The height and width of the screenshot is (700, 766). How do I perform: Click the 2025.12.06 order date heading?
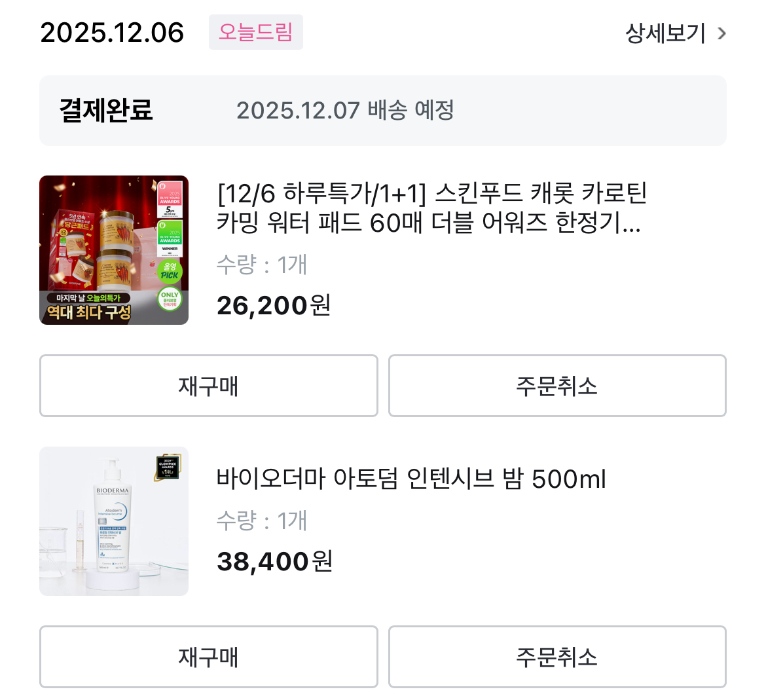click(112, 33)
